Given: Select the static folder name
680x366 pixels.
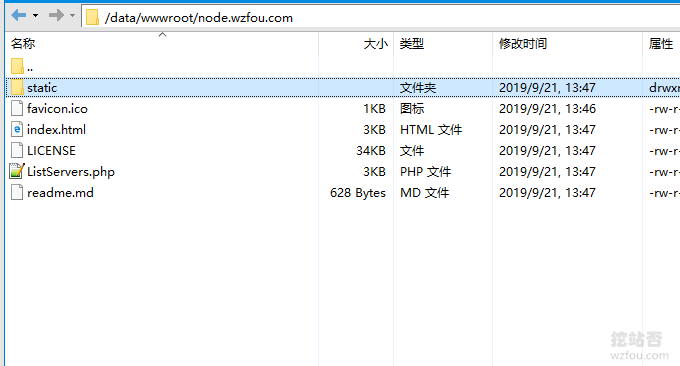Looking at the screenshot, I should (42, 88).
